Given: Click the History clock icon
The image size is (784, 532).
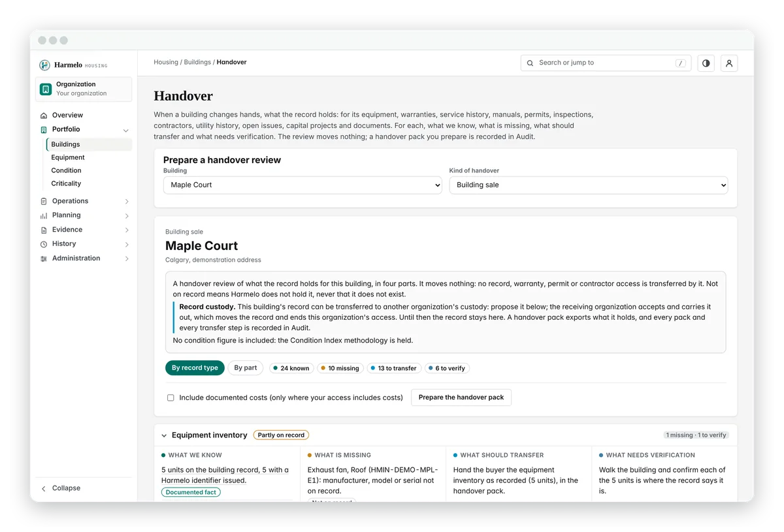Looking at the screenshot, I should pyautogui.click(x=44, y=244).
